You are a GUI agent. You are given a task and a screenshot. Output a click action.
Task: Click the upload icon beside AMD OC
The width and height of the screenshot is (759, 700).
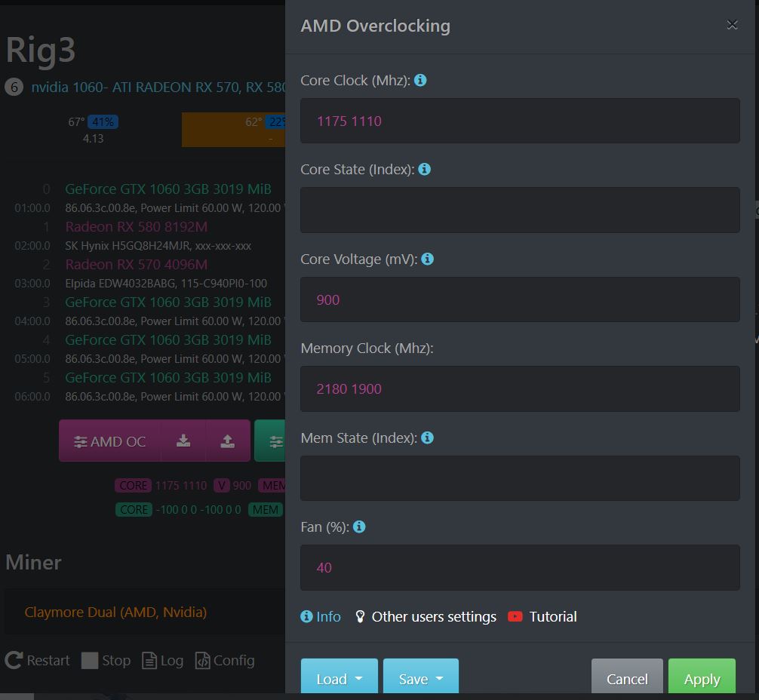tap(228, 441)
